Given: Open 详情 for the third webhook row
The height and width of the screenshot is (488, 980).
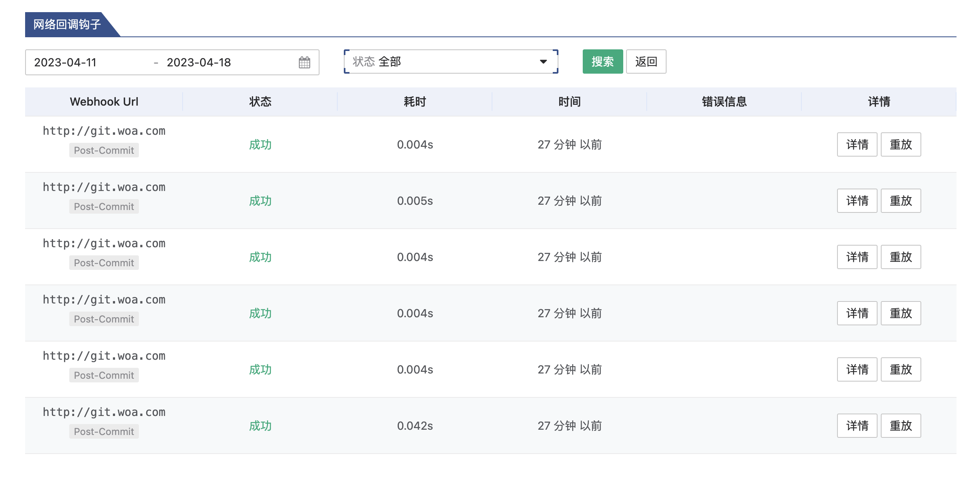Looking at the screenshot, I should click(x=856, y=257).
